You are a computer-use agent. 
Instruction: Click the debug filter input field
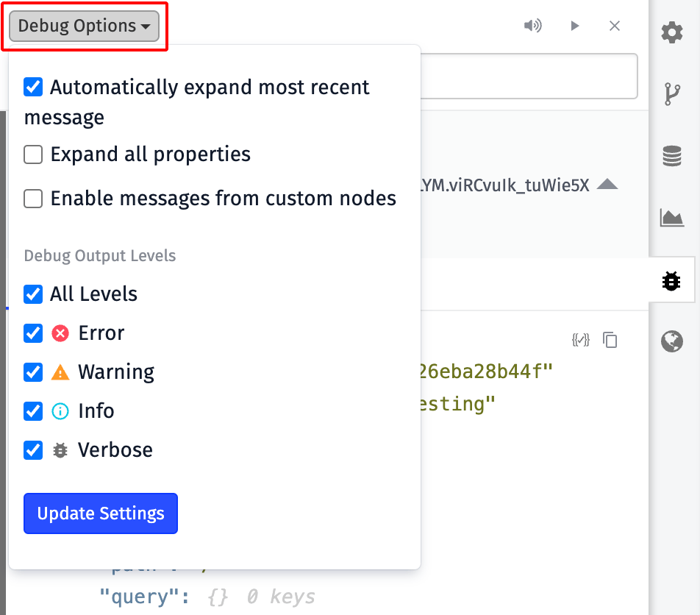(x=529, y=76)
